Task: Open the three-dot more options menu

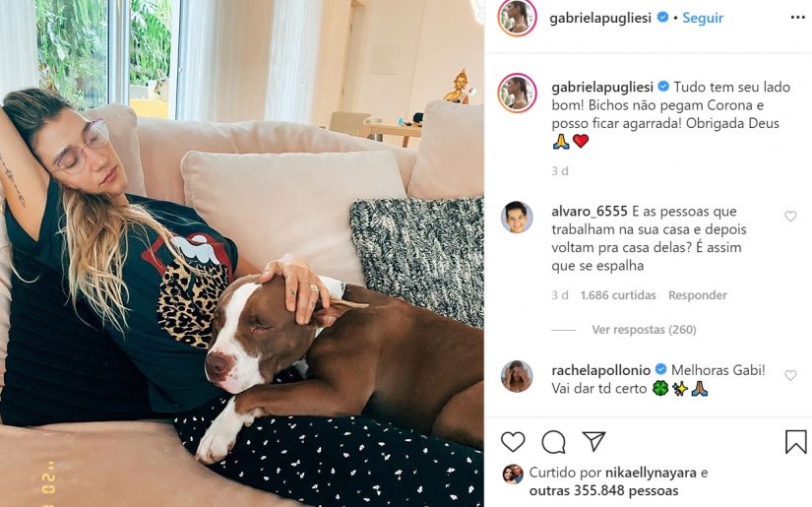Action: click(x=798, y=18)
